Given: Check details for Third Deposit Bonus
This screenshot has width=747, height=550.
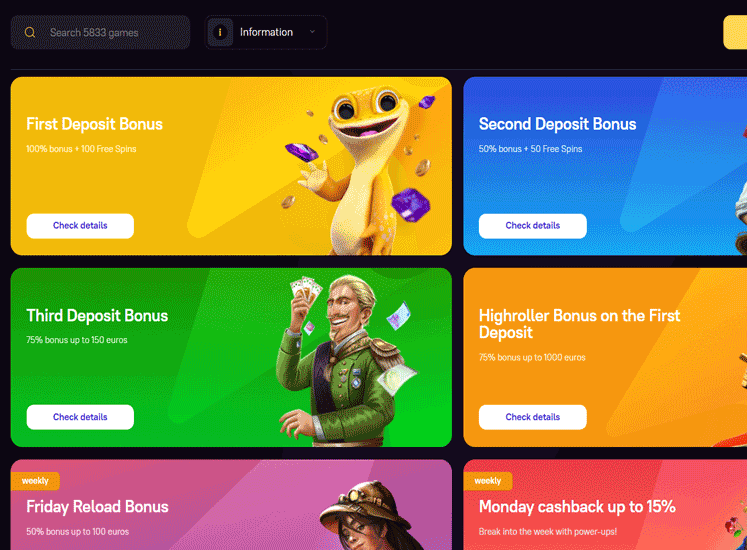Looking at the screenshot, I should (80, 417).
